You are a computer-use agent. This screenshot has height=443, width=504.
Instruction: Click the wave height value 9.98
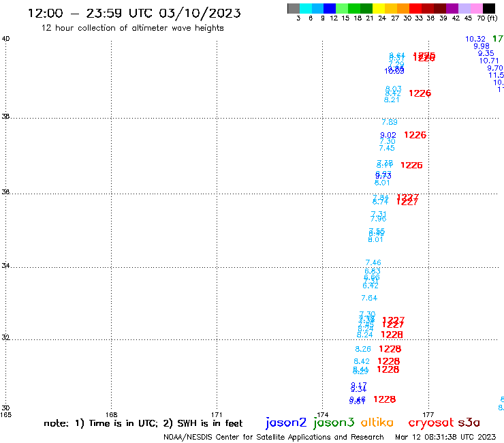click(x=481, y=46)
